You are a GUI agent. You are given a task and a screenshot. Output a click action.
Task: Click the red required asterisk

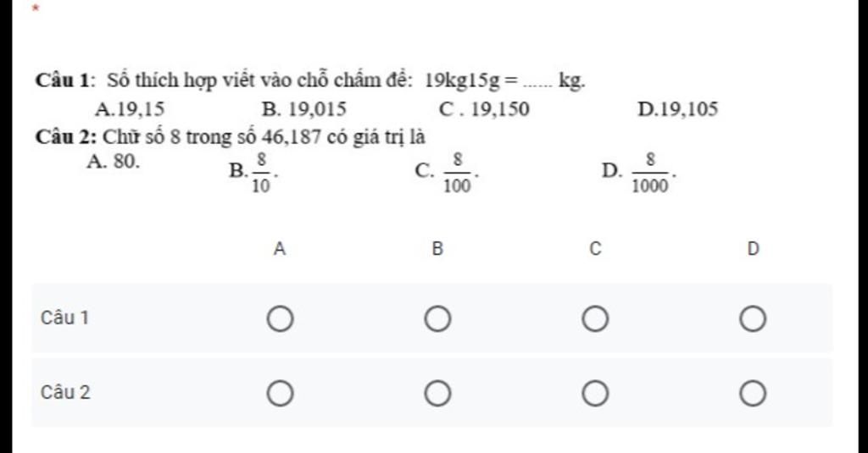pyautogui.click(x=36, y=8)
